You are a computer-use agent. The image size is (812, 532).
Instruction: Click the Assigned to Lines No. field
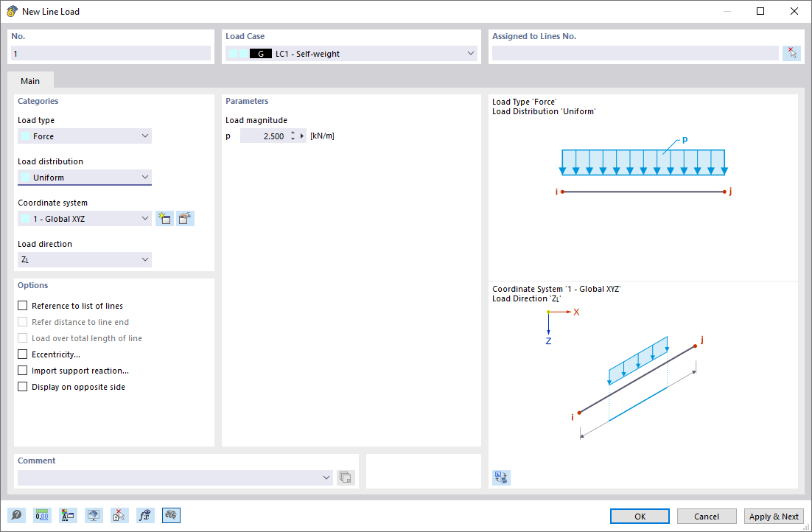pyautogui.click(x=635, y=53)
